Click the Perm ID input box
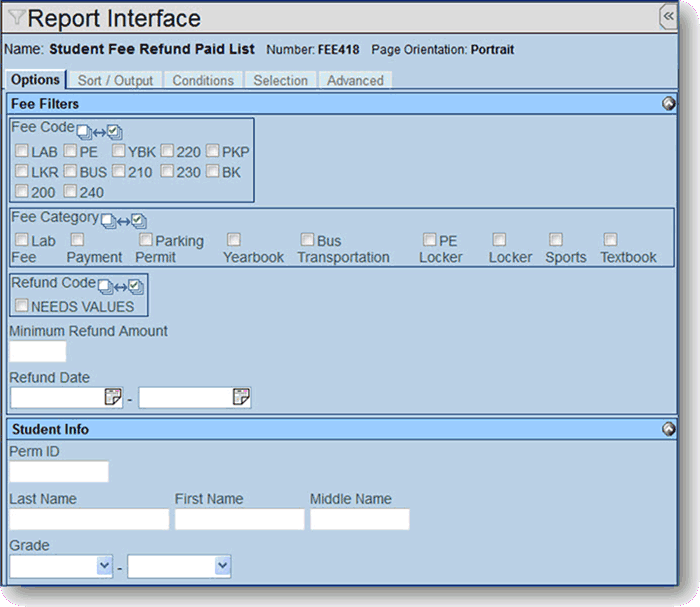Image resolution: width=700 pixels, height=607 pixels. pyautogui.click(x=59, y=471)
